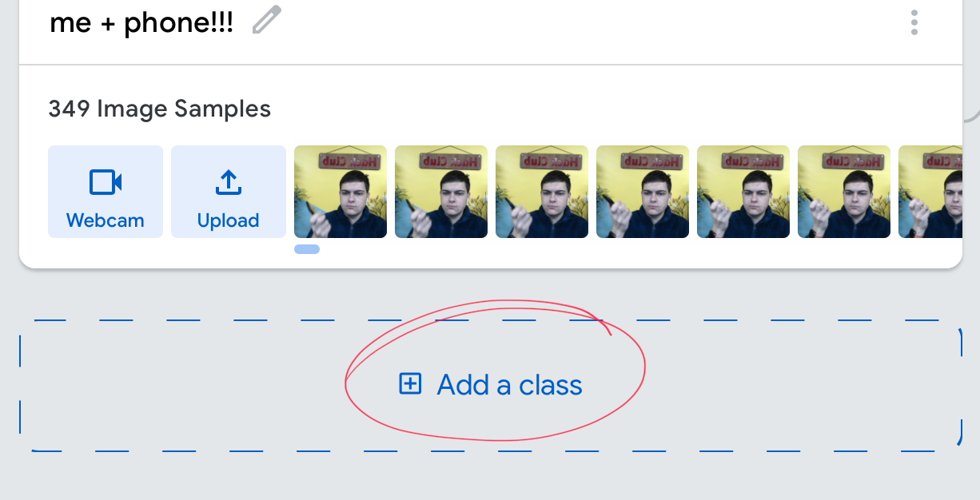
Task: Click the Add a class text
Action: click(509, 385)
